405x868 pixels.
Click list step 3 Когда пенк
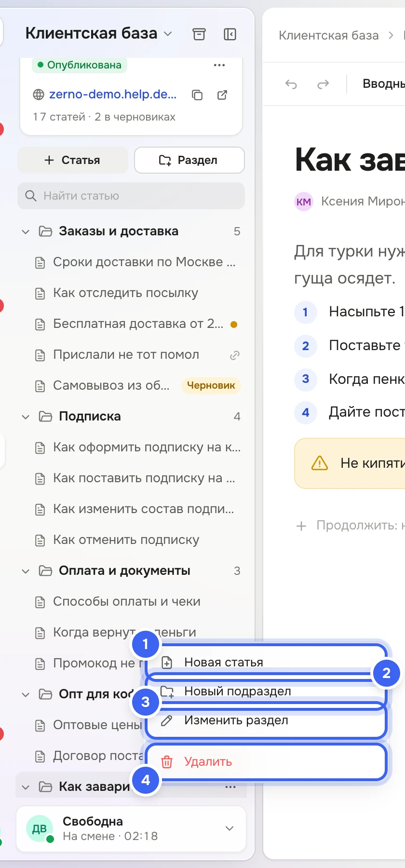tap(367, 379)
